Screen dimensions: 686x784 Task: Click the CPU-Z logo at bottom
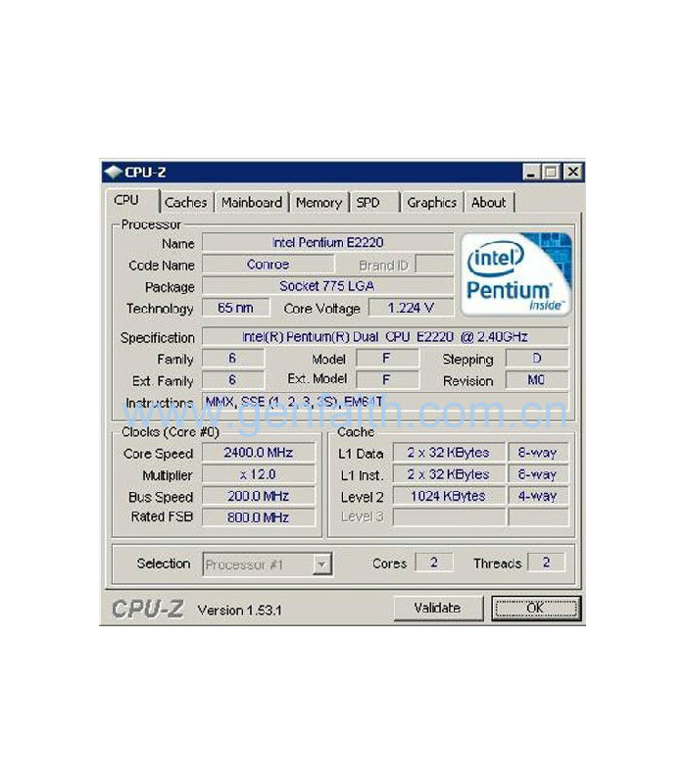tap(147, 609)
